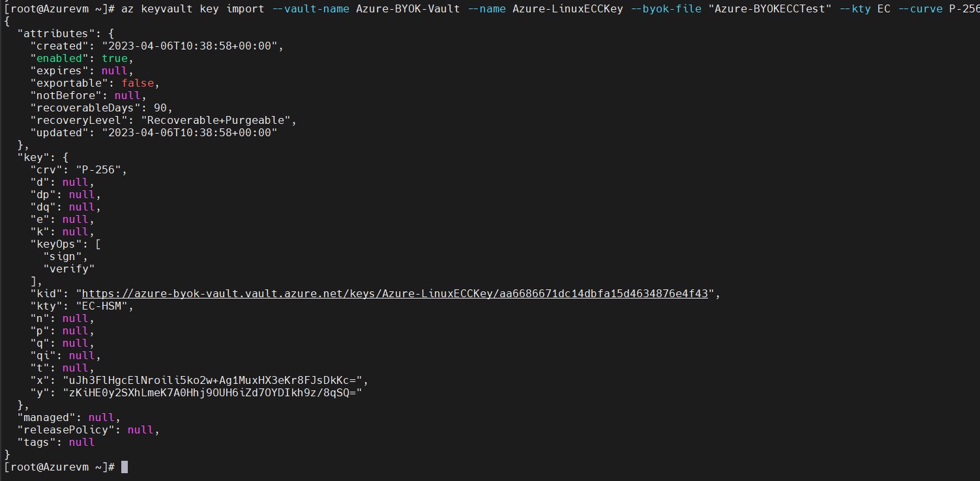This screenshot has height=481, width=980.
Task: Click the "kty" property name
Action: [46, 306]
